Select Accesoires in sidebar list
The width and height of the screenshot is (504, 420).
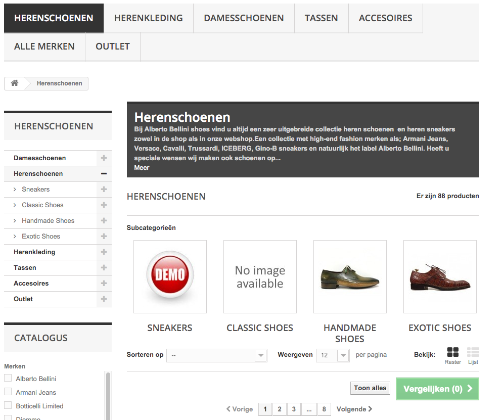(31, 283)
